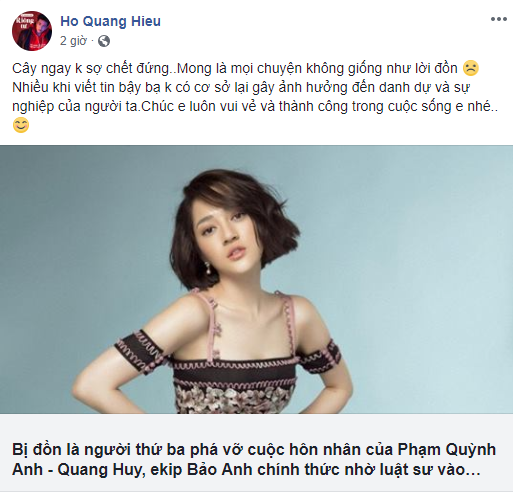
Task: Click the gray link-preview card below the photo
Action: tap(256, 452)
